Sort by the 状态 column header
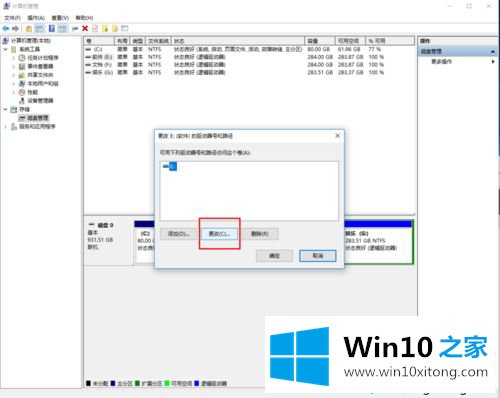The width and height of the screenshot is (500, 398). point(238,41)
